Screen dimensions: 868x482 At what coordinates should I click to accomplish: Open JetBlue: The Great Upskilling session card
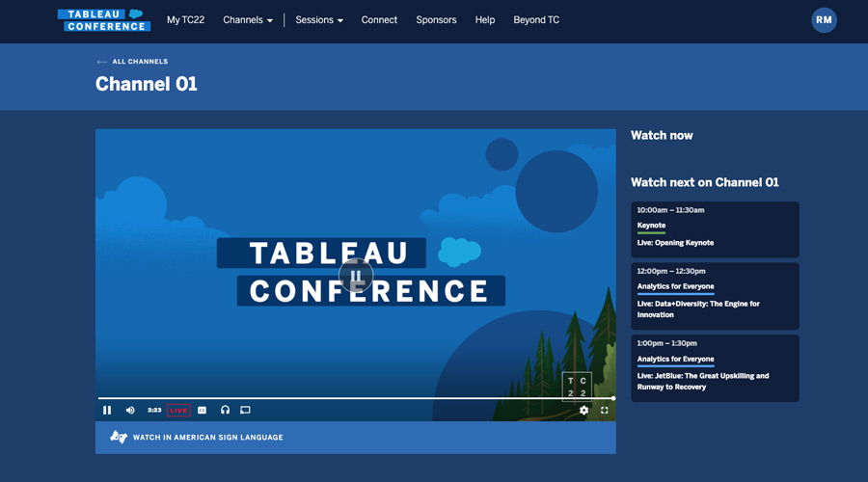tap(715, 368)
